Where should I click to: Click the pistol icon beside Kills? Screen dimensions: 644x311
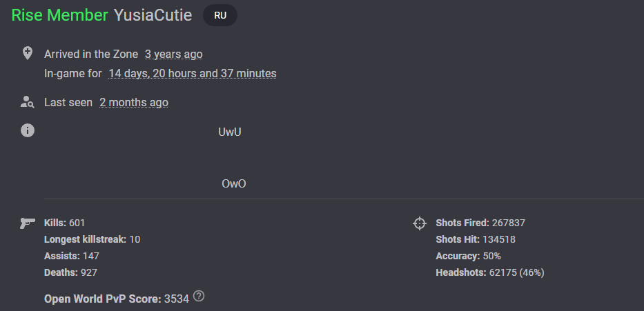click(x=28, y=223)
